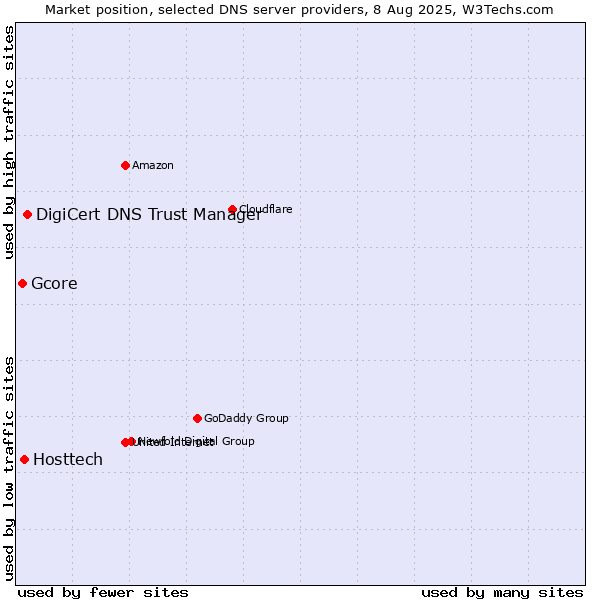Click the 'Amazon' label text
The width and height of the screenshot is (600, 600).
tap(153, 166)
